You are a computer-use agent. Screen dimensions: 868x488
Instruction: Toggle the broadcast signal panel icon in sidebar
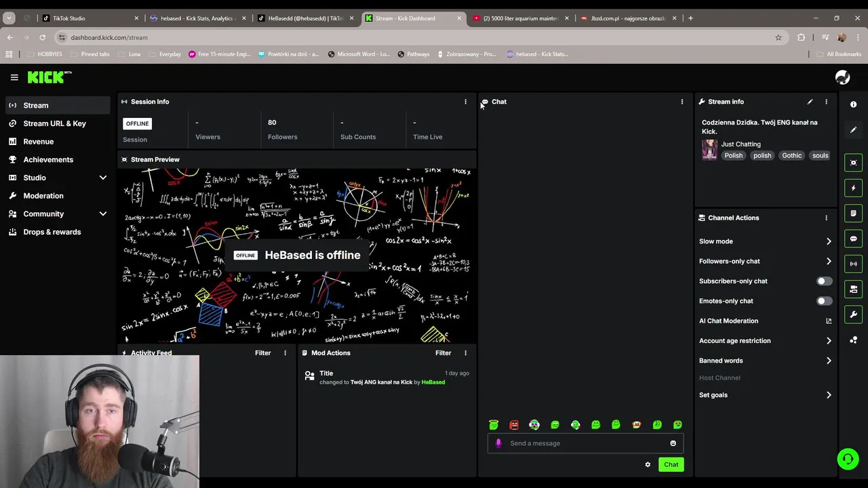[853, 264]
